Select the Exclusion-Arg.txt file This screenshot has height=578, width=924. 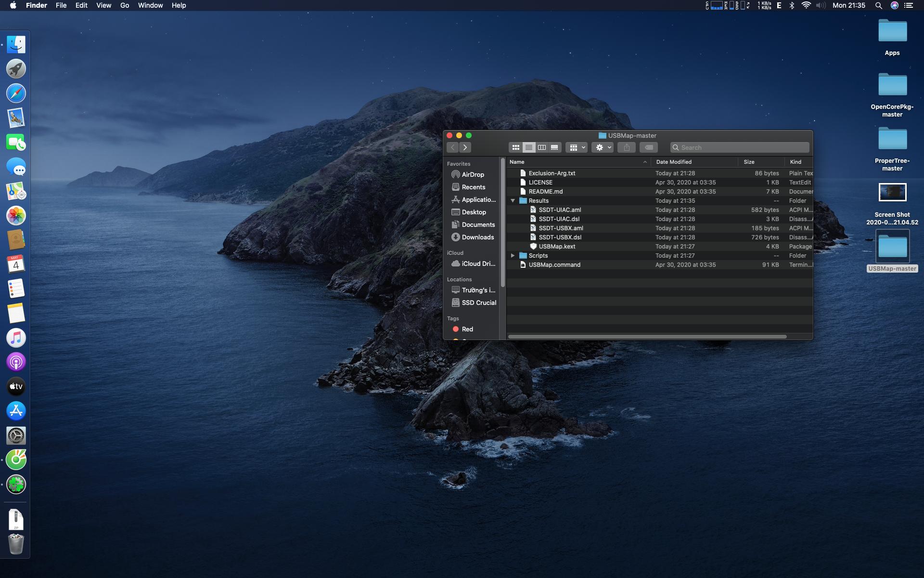[x=660, y=173]
